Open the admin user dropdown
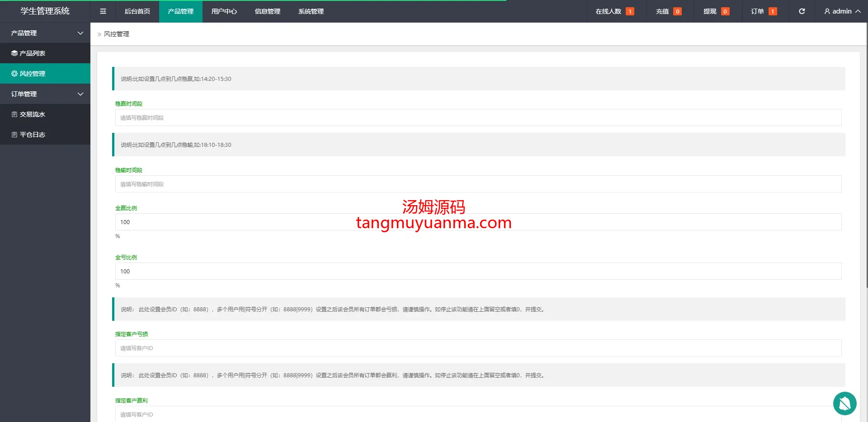 (x=842, y=11)
